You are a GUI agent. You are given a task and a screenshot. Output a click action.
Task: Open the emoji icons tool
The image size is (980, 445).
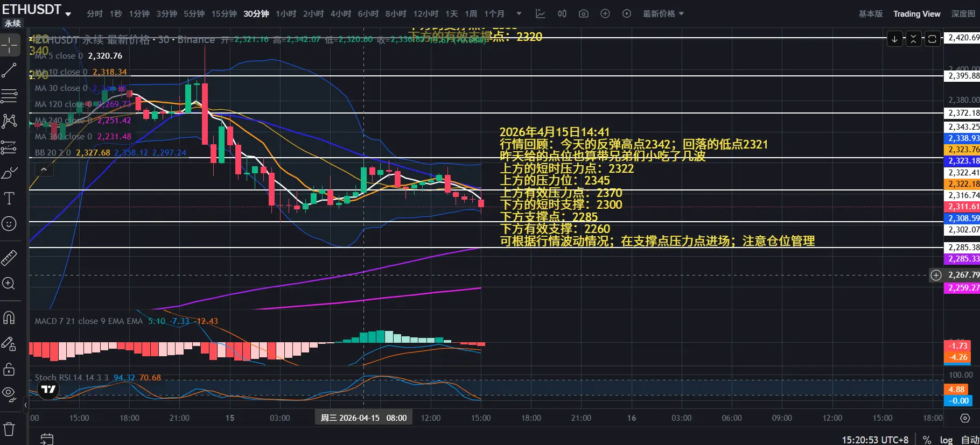[x=10, y=223]
